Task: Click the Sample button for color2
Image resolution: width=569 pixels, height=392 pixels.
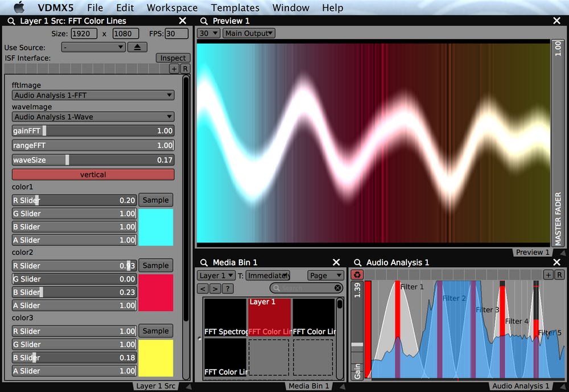Action: click(156, 265)
